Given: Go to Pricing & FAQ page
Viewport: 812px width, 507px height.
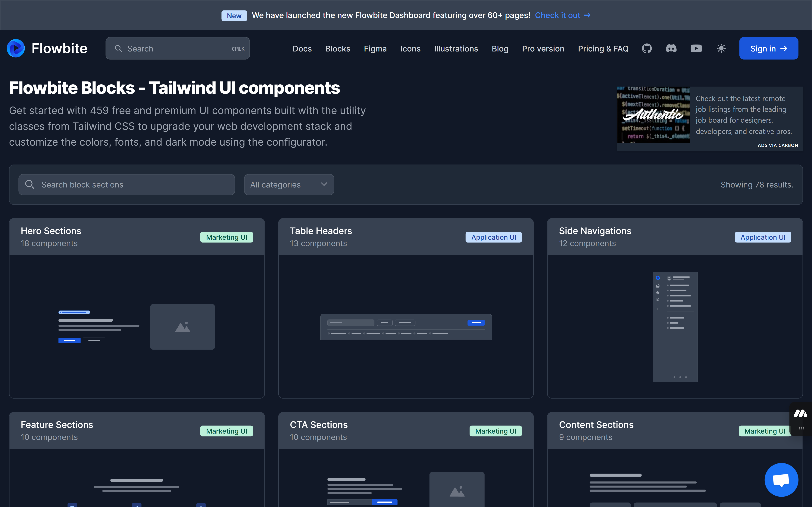Looking at the screenshot, I should click(x=603, y=49).
